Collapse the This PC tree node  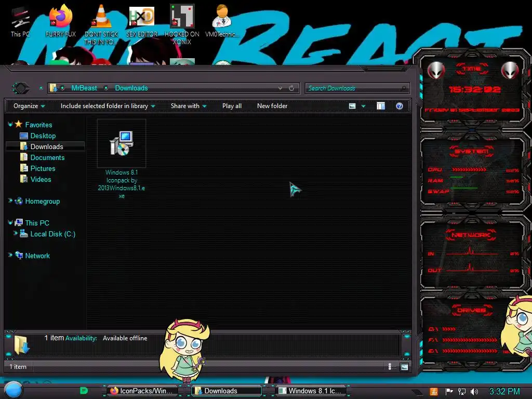click(x=10, y=222)
